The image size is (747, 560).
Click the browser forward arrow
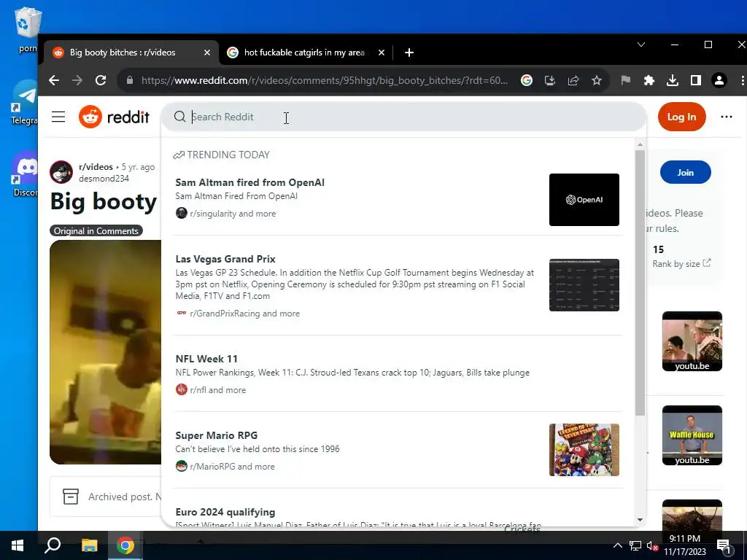[x=77, y=80]
